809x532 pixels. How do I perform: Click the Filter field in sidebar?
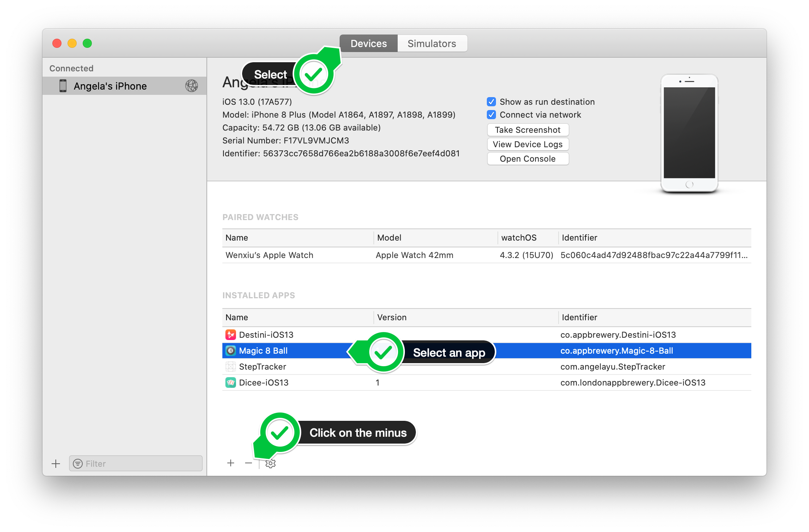click(x=136, y=464)
